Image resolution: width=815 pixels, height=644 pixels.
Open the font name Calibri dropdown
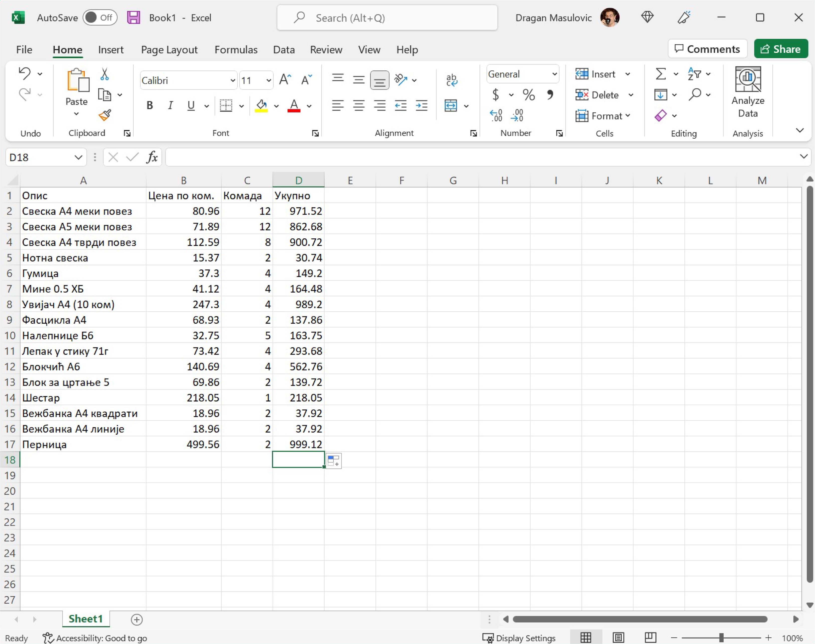233,80
